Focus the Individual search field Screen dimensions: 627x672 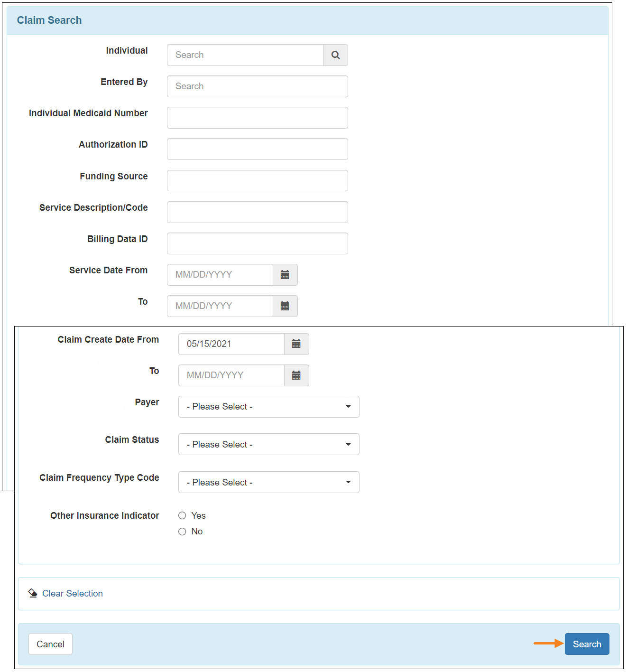pyautogui.click(x=245, y=55)
